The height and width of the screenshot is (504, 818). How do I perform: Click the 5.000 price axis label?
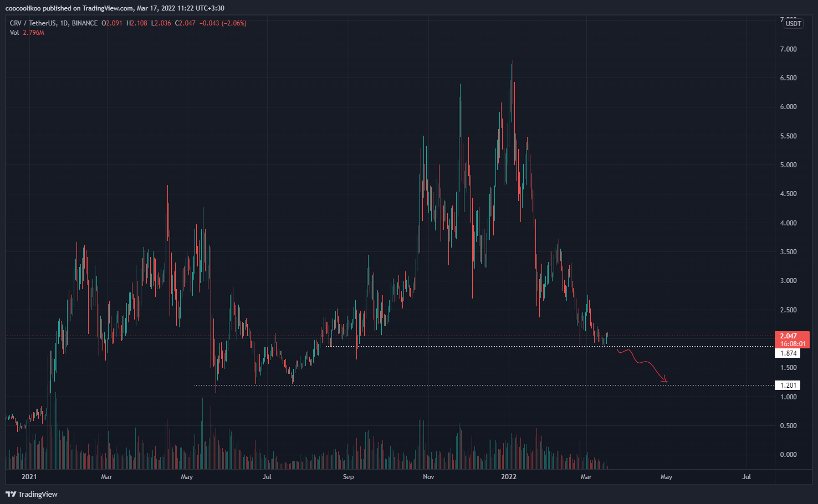click(788, 165)
